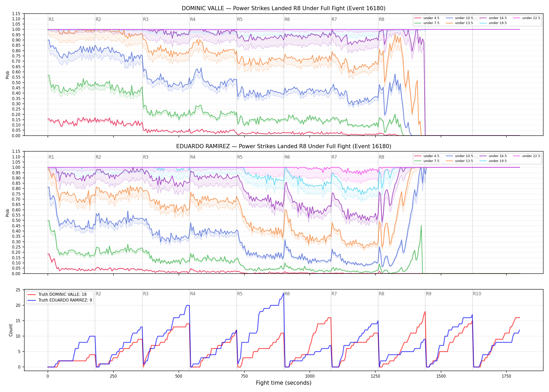
Task: Click R9 round marker in the Count chart
Action: pyautogui.click(x=428, y=294)
